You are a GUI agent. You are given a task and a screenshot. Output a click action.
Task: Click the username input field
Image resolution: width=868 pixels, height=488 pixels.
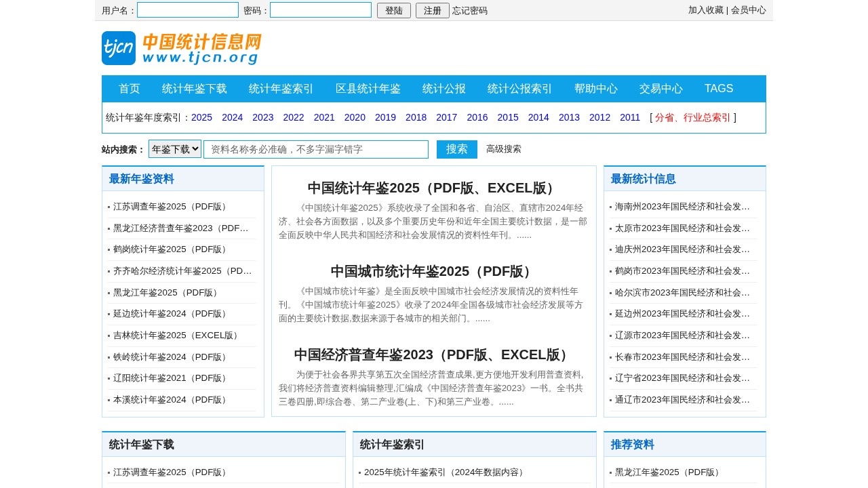click(x=188, y=10)
